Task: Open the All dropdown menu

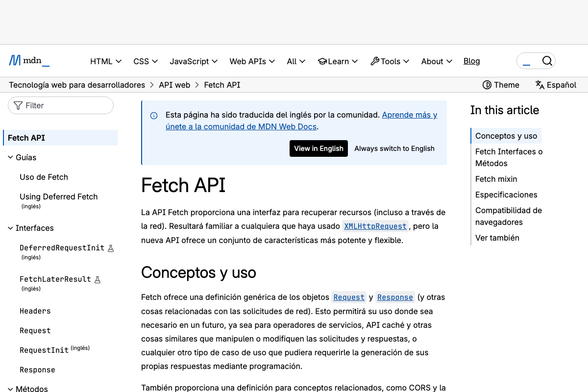Action: (x=296, y=61)
